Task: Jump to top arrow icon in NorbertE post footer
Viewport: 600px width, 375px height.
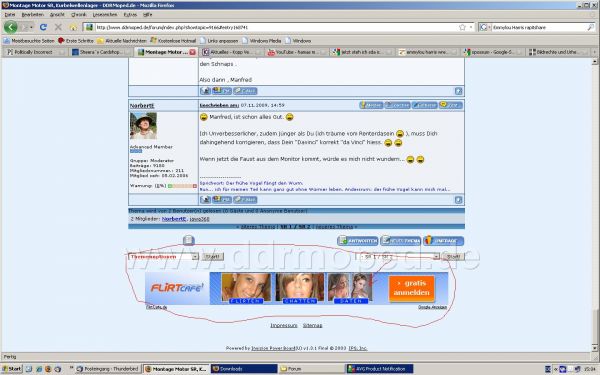Action: [458, 200]
